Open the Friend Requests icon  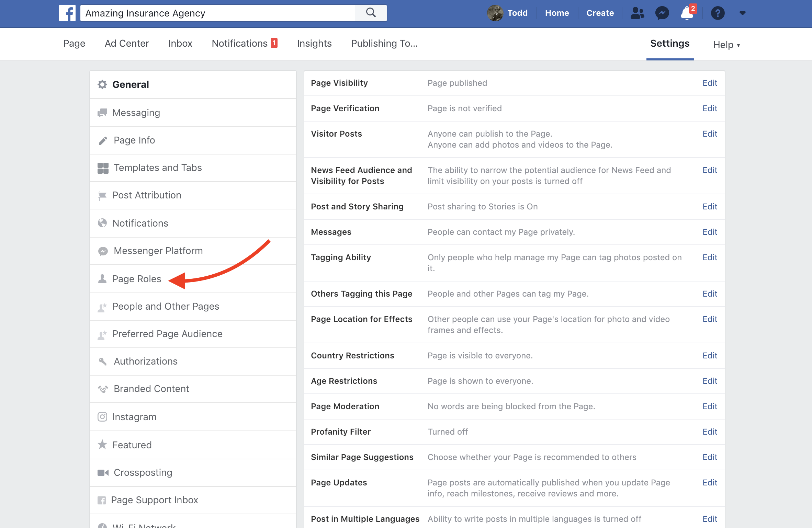(637, 13)
